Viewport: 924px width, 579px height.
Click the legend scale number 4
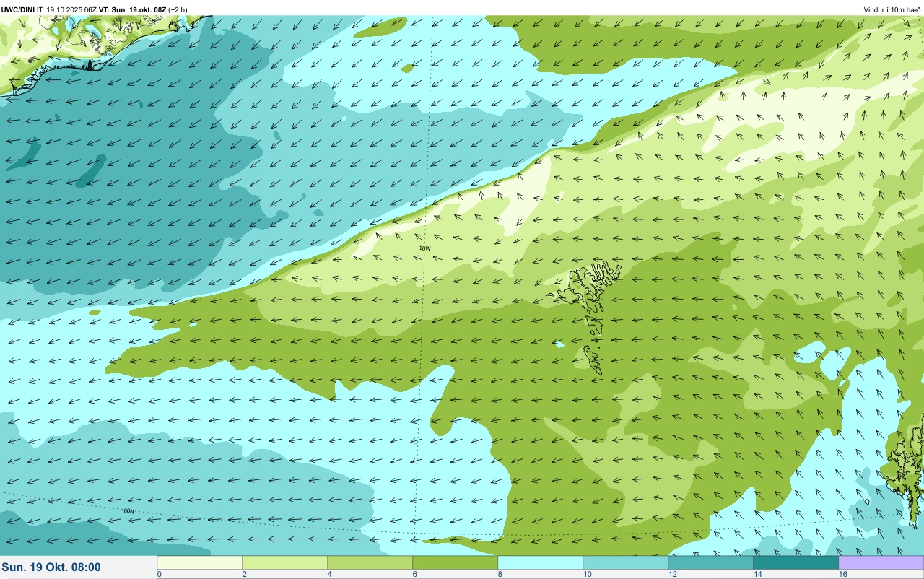click(x=329, y=574)
